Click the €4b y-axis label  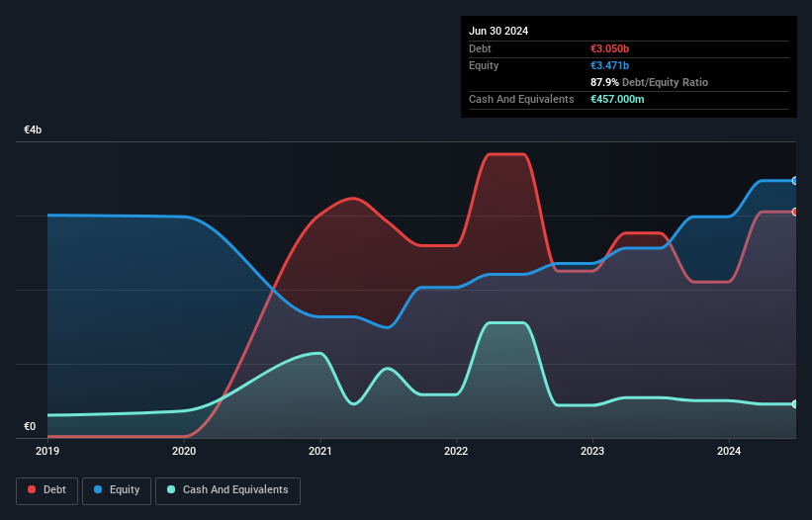click(33, 130)
